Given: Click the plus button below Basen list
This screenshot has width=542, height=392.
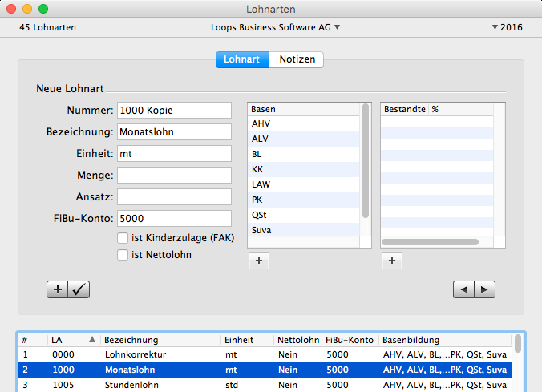Looking at the screenshot, I should [x=258, y=261].
